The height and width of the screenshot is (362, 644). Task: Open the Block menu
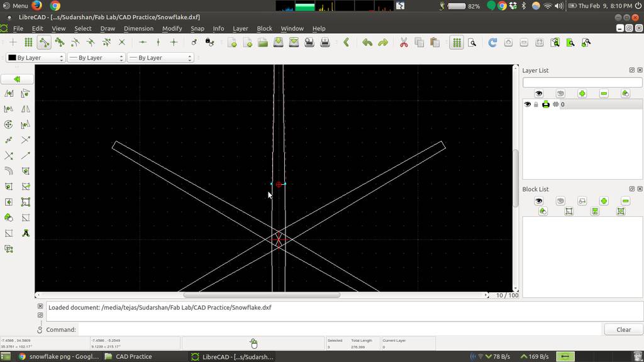coord(265,28)
